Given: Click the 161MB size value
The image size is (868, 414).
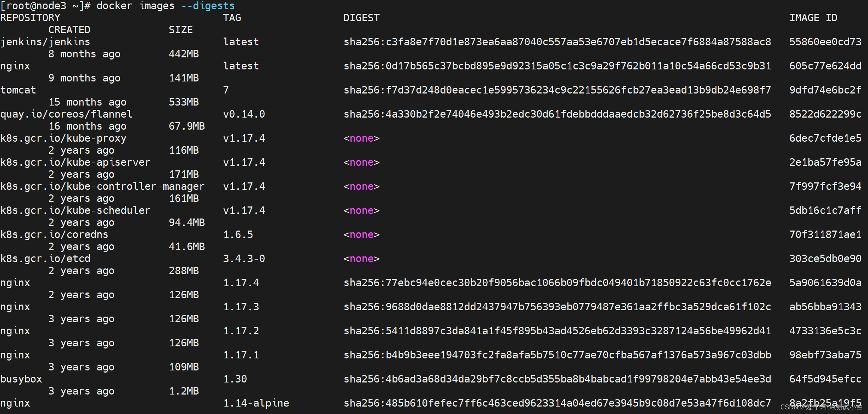Looking at the screenshot, I should [184, 199].
